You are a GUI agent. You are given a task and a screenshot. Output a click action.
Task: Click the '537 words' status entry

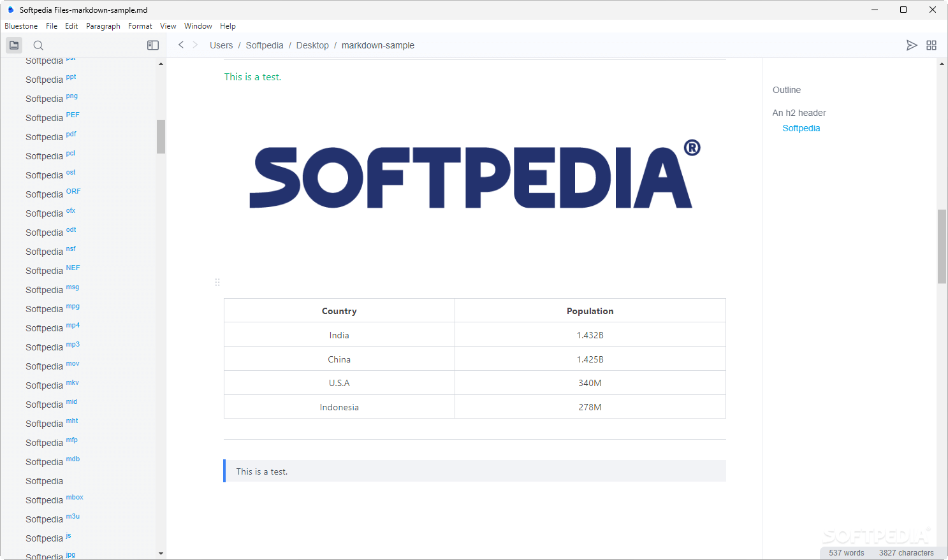(847, 553)
